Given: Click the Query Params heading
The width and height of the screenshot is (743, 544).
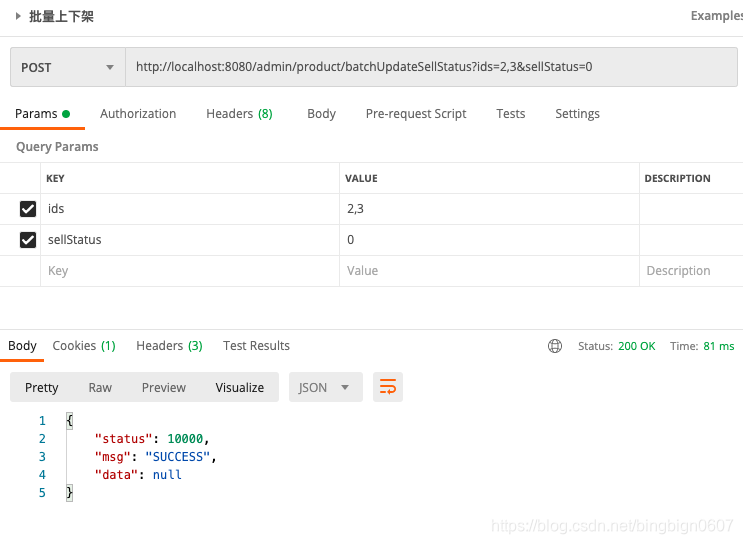Looking at the screenshot, I should click(x=57, y=147).
